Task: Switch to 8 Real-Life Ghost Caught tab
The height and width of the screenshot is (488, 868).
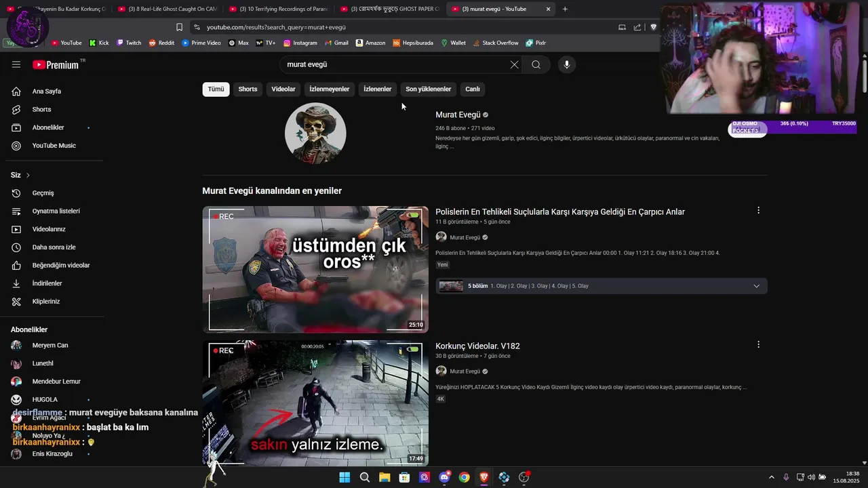Action: [166, 9]
